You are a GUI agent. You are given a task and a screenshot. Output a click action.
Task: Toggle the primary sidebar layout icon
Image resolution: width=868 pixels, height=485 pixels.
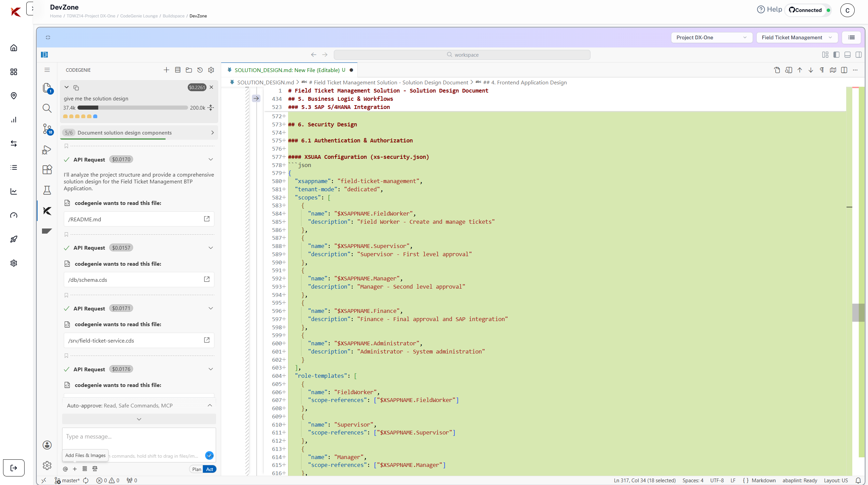836,55
